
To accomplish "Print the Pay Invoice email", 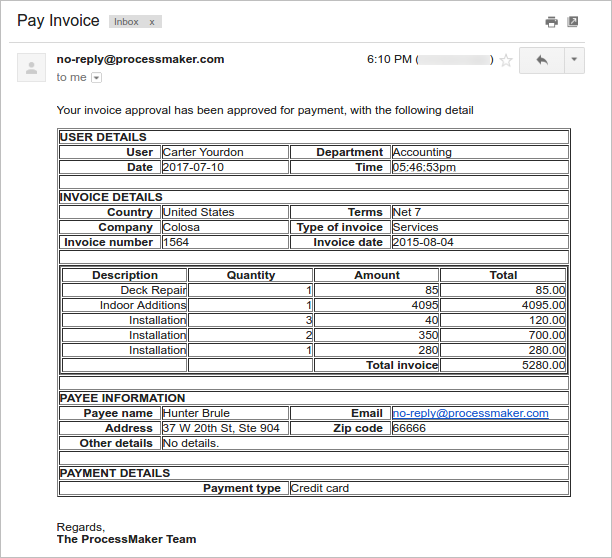I will coord(551,22).
